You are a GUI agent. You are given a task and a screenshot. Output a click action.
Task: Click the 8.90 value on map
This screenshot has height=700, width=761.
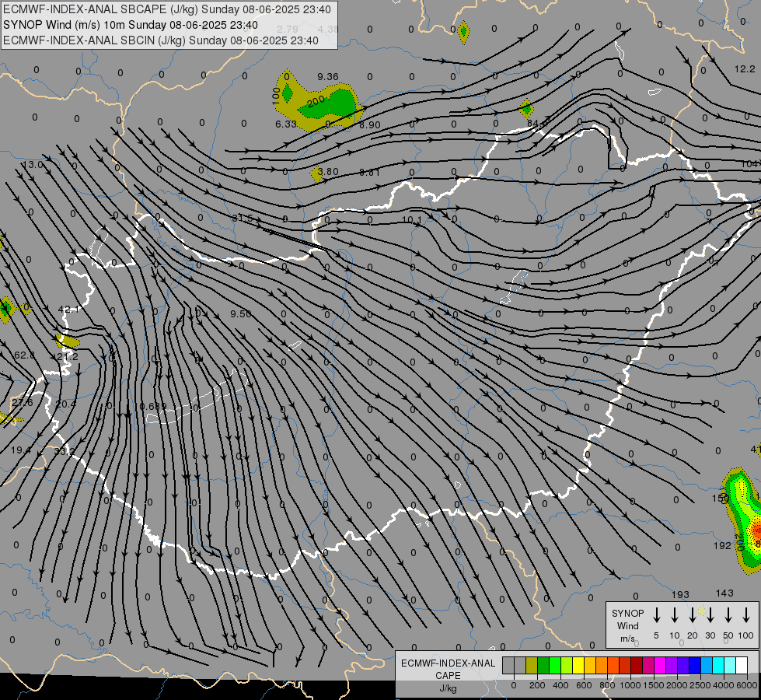(370, 125)
